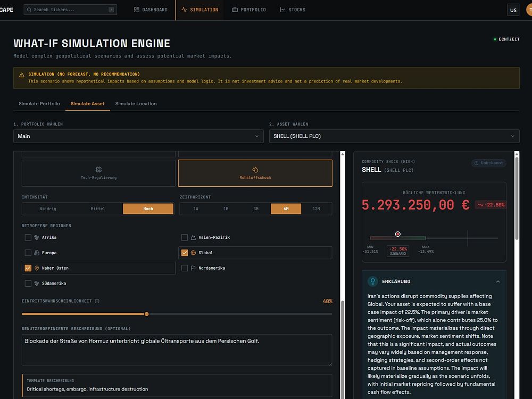
Task: Click the Search tickers input field
Action: (x=71, y=10)
